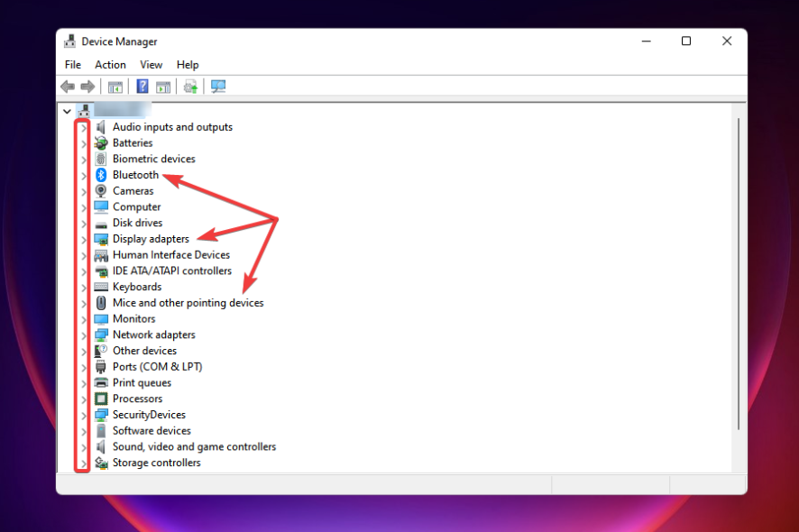This screenshot has height=532, width=799.
Task: Click the Back navigation arrow in the toolbar
Action: (x=67, y=86)
